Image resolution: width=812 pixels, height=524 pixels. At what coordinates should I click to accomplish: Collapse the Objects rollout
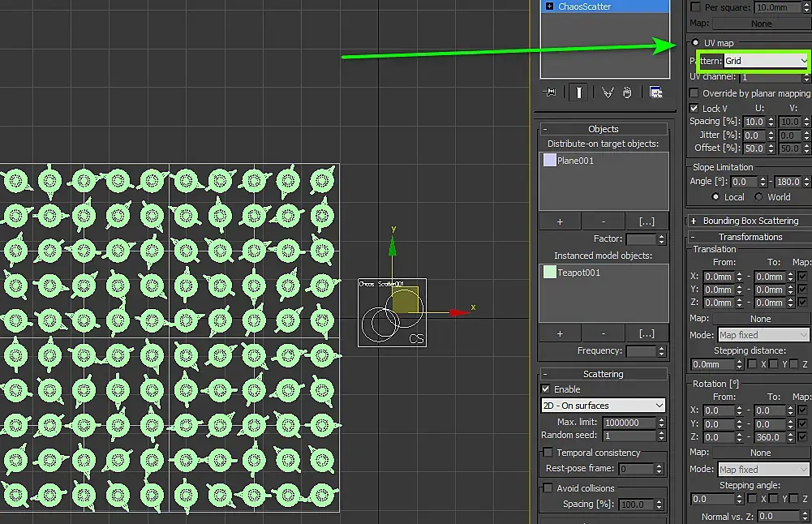[x=604, y=129]
